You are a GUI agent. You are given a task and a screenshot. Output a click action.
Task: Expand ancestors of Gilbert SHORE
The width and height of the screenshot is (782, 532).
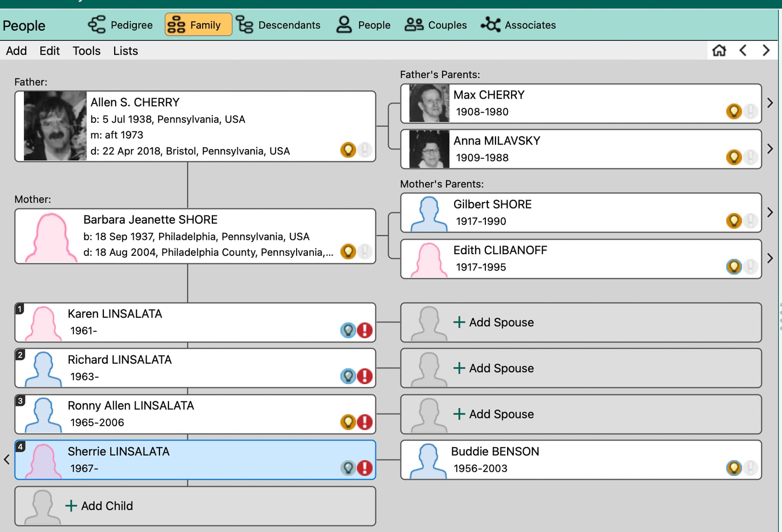coord(770,212)
